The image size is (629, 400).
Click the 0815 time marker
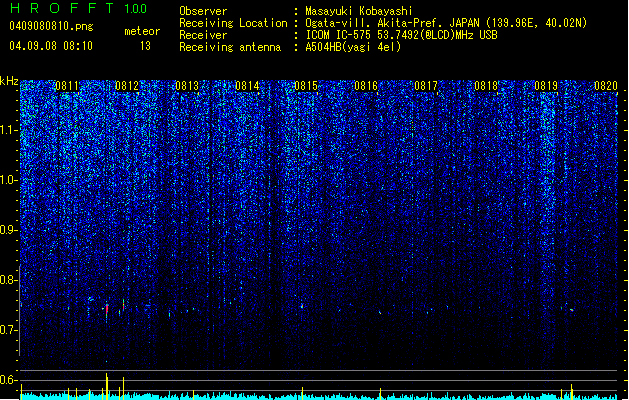point(306,86)
